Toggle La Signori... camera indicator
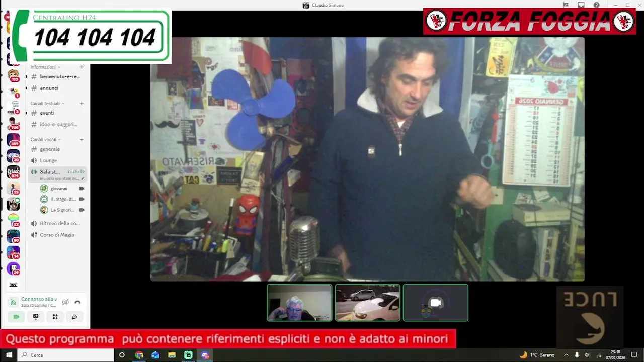Viewport: 644px width, 362px height. [x=82, y=210]
